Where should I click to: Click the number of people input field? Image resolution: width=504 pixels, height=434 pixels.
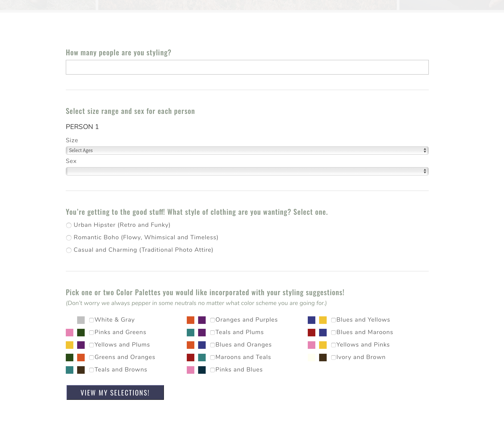click(247, 67)
